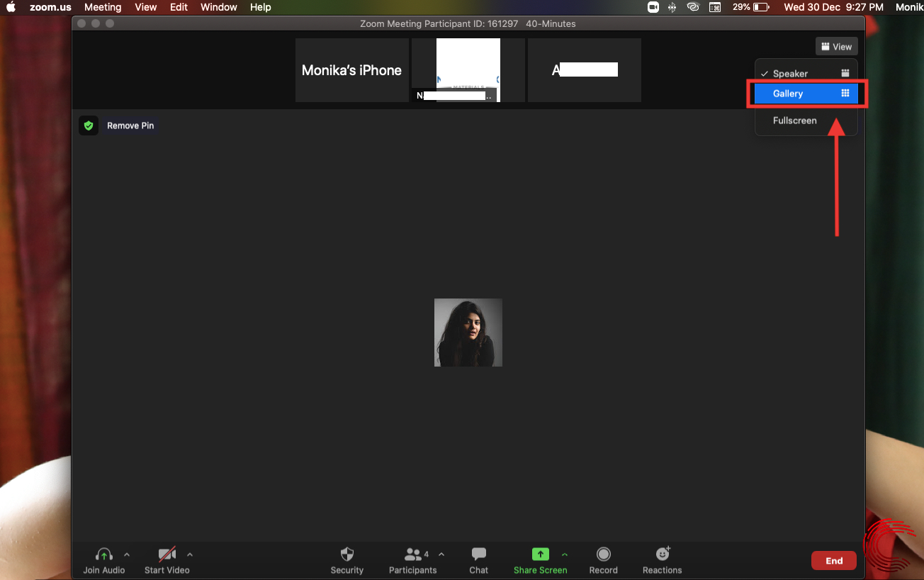Open the Security options

tap(346, 560)
